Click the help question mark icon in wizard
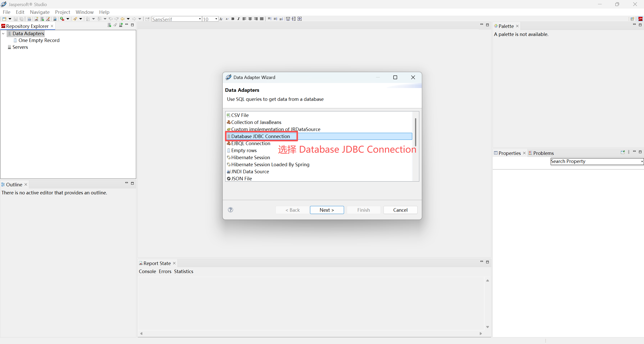 click(230, 210)
